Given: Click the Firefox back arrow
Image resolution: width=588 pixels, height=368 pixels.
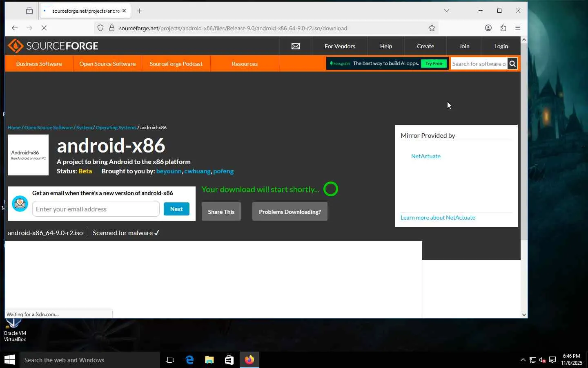Looking at the screenshot, I should (15, 28).
